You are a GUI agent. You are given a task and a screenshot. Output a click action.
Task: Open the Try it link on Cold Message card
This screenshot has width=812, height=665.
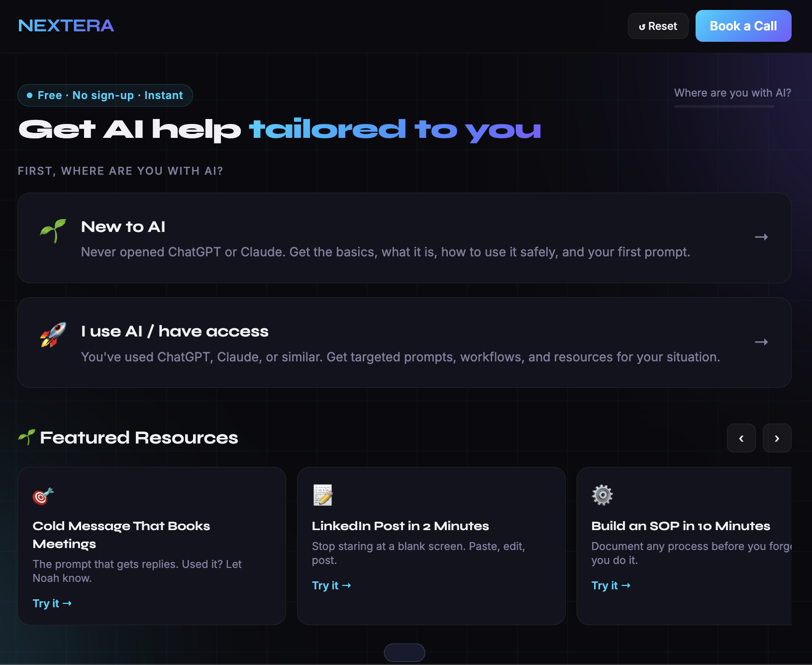[x=52, y=603]
